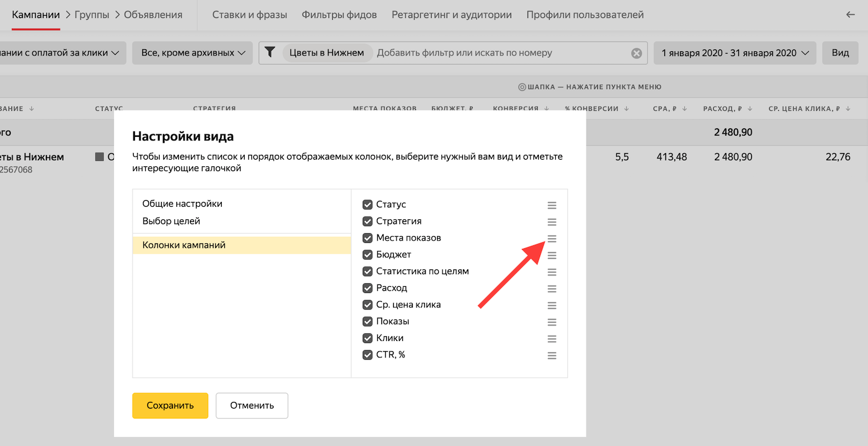Open the Ставки и фразы tab

click(250, 14)
